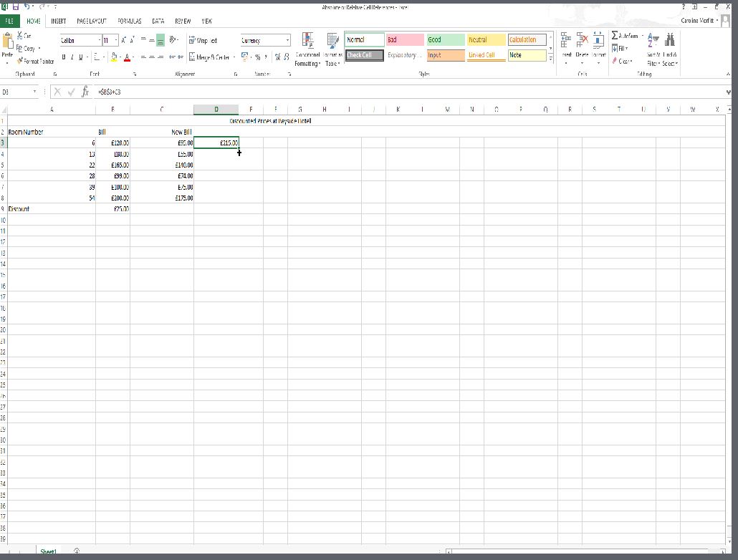Click the Insert Function fx icon
Image resolution: width=738 pixels, height=560 pixels.
click(x=85, y=92)
